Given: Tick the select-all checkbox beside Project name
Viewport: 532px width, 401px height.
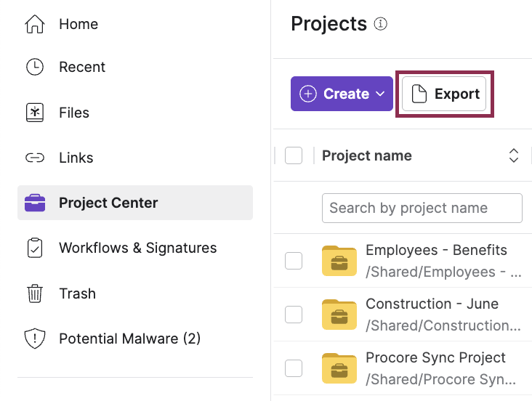Looking at the screenshot, I should pyautogui.click(x=294, y=155).
